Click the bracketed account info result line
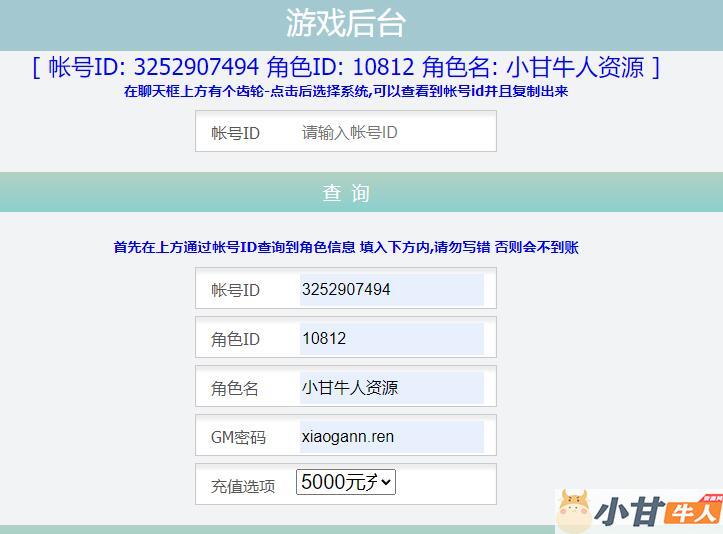 pos(346,67)
